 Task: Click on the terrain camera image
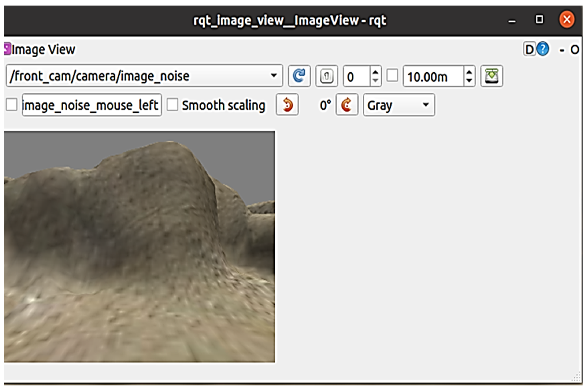coord(140,247)
